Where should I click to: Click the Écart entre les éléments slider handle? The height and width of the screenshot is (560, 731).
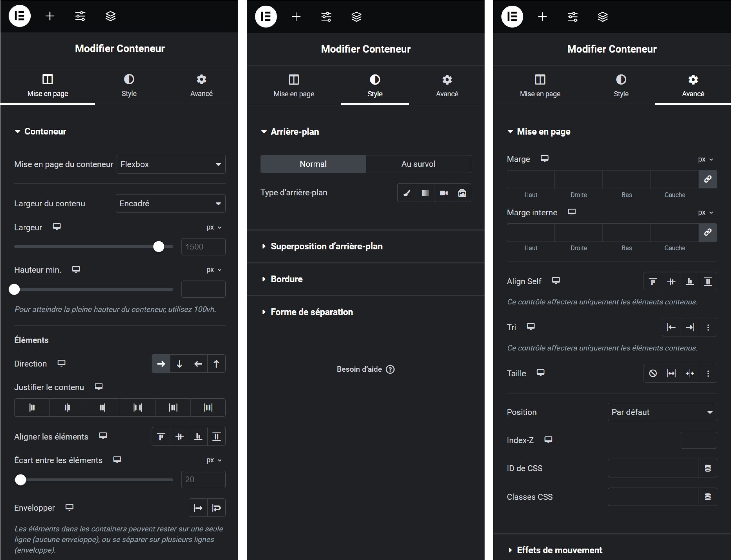(x=21, y=480)
